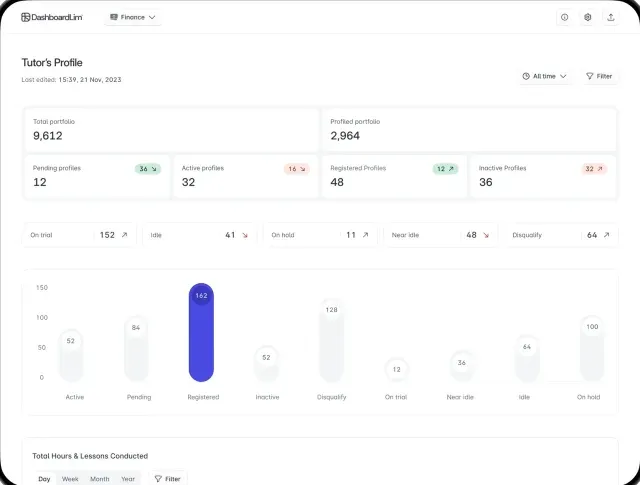Click the Idle 41 value
Screen dimensions: 640x485
pos(230,235)
